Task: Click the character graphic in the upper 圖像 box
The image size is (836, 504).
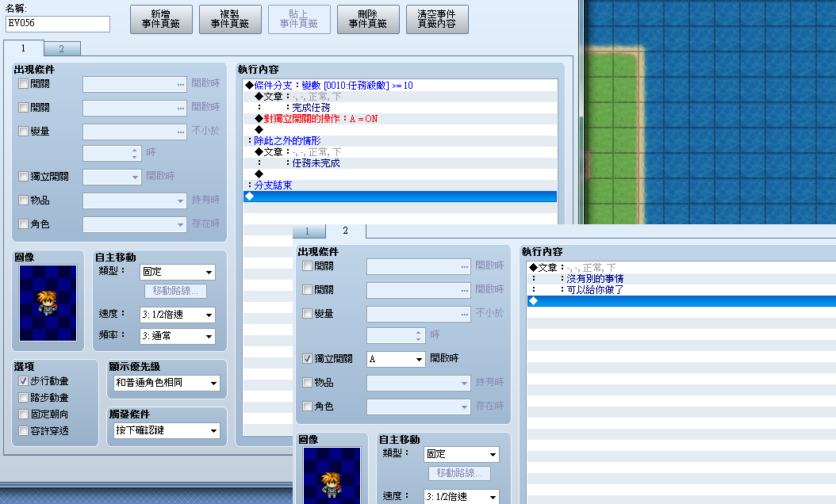Action: tap(48, 303)
